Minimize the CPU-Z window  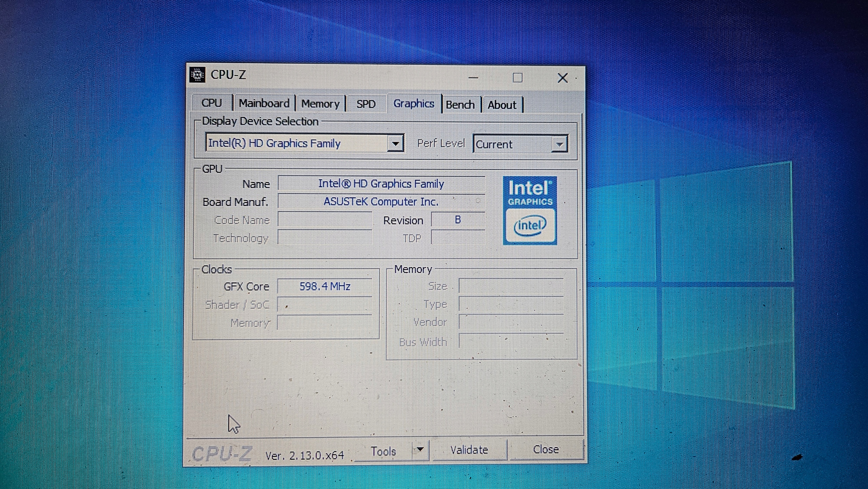click(x=473, y=78)
